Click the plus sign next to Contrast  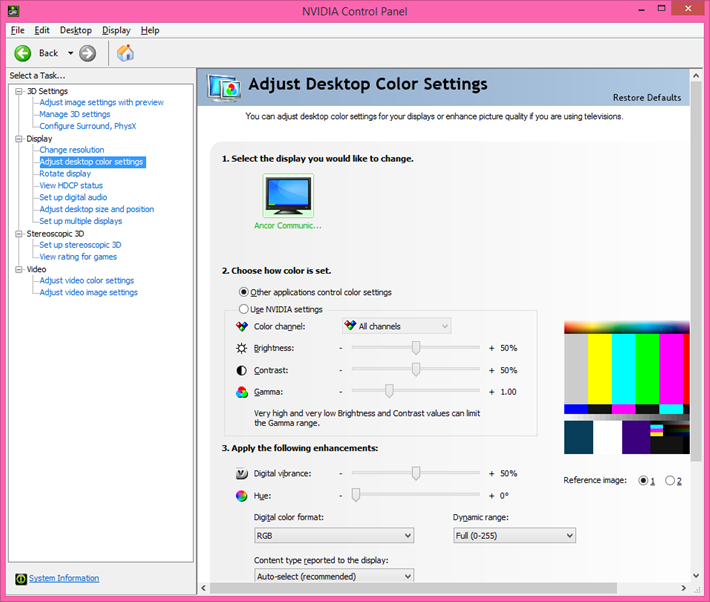[x=491, y=371]
